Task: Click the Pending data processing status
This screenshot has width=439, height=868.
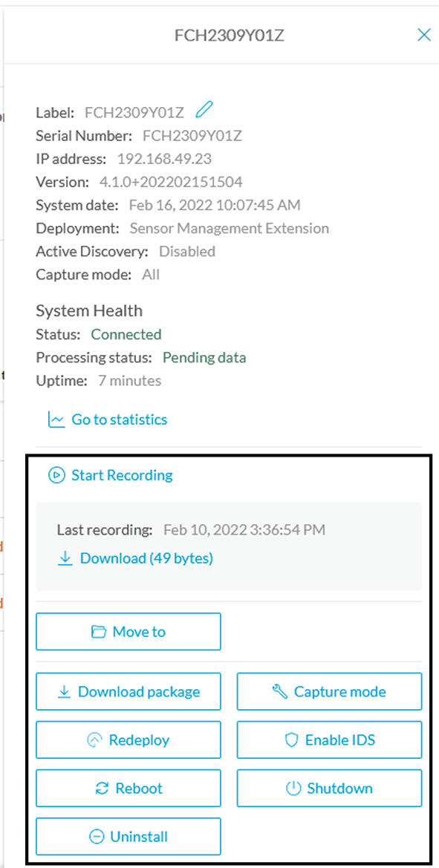Action: tap(204, 358)
